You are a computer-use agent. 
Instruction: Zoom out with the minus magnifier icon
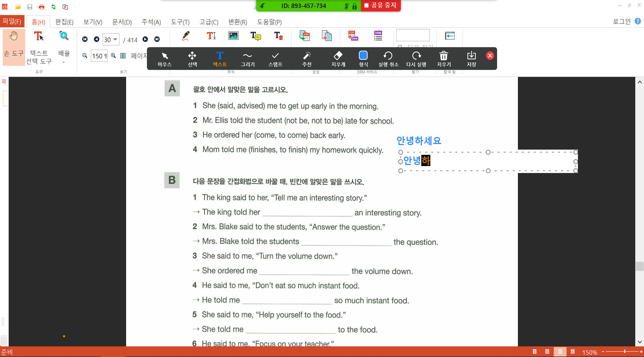(x=85, y=56)
